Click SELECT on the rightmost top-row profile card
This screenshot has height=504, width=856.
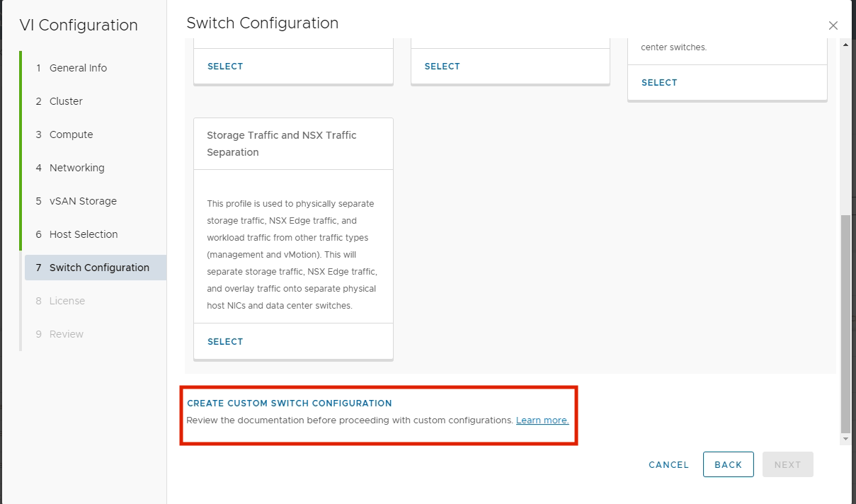point(659,83)
